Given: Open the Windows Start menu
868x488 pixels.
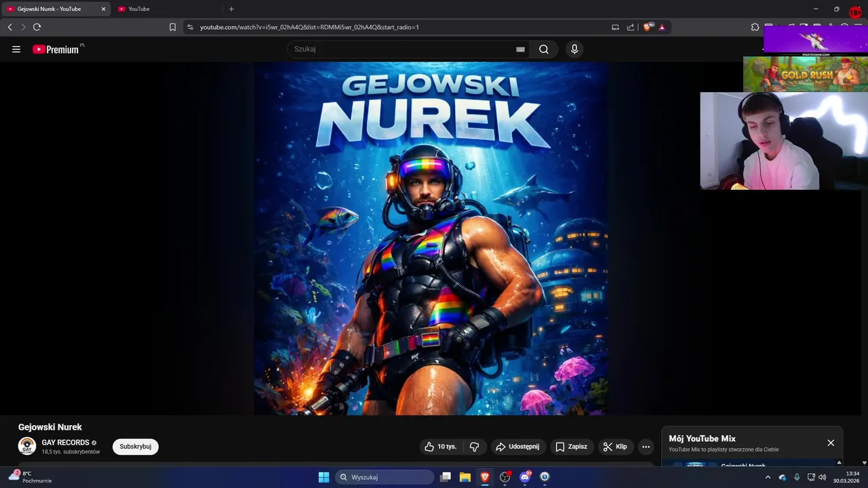Looking at the screenshot, I should coord(323,477).
